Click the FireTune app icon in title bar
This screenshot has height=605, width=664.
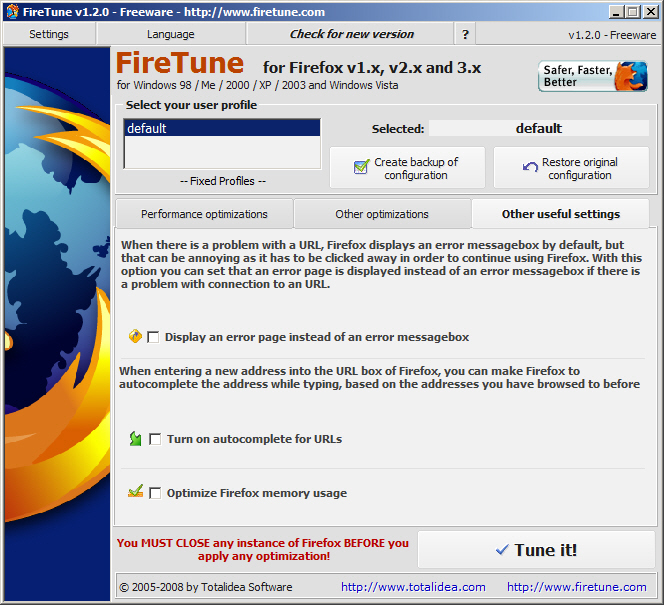tap(12, 11)
